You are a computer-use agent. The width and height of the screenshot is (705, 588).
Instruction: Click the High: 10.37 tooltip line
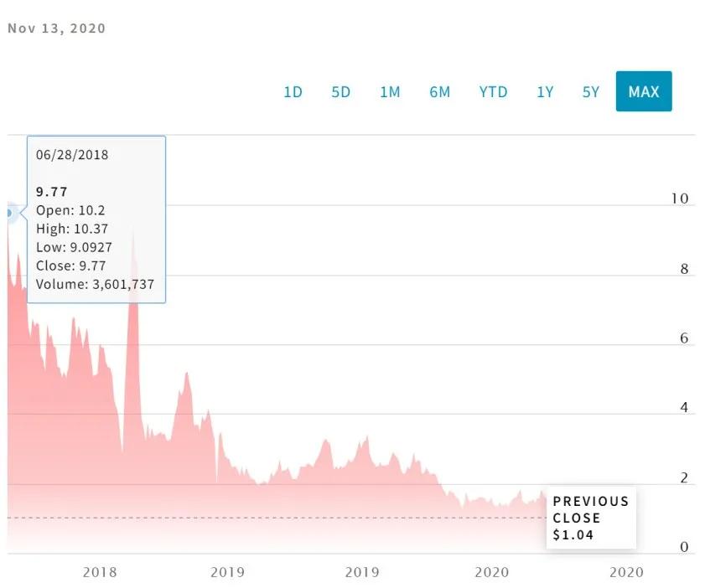tap(72, 229)
